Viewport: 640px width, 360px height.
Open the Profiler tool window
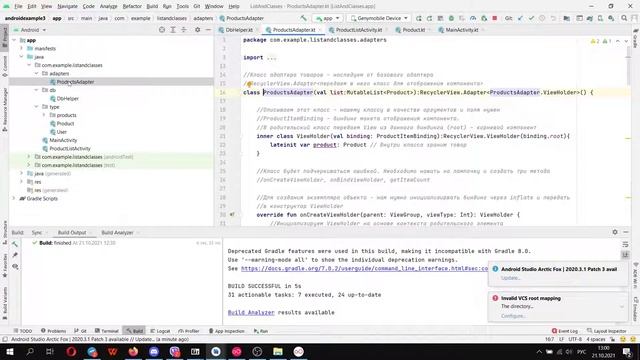[x=189, y=331]
